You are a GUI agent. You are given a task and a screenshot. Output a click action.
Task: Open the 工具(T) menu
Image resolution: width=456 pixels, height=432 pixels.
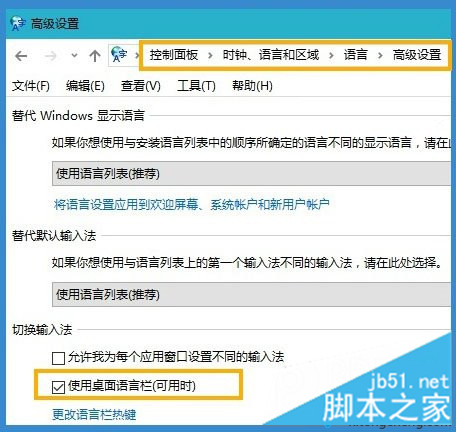196,86
